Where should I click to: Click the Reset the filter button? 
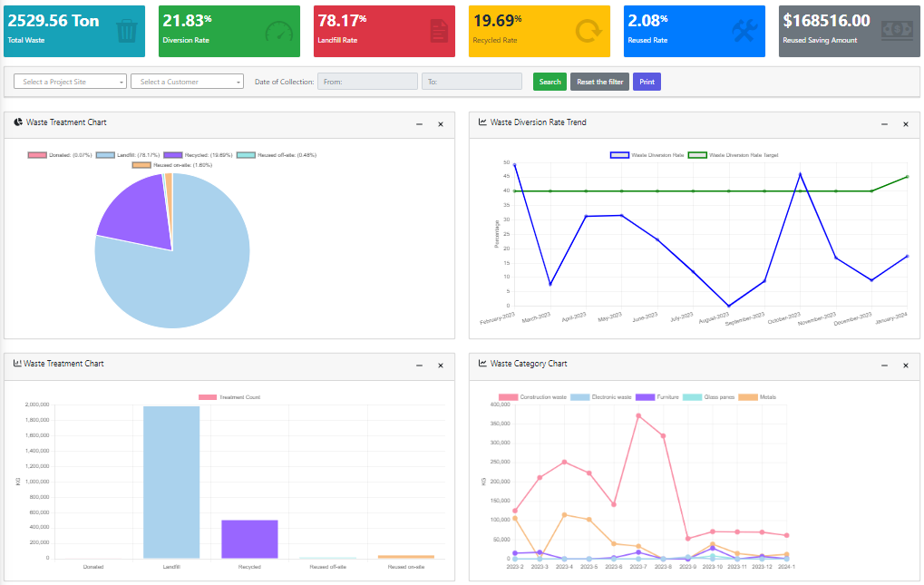598,81
